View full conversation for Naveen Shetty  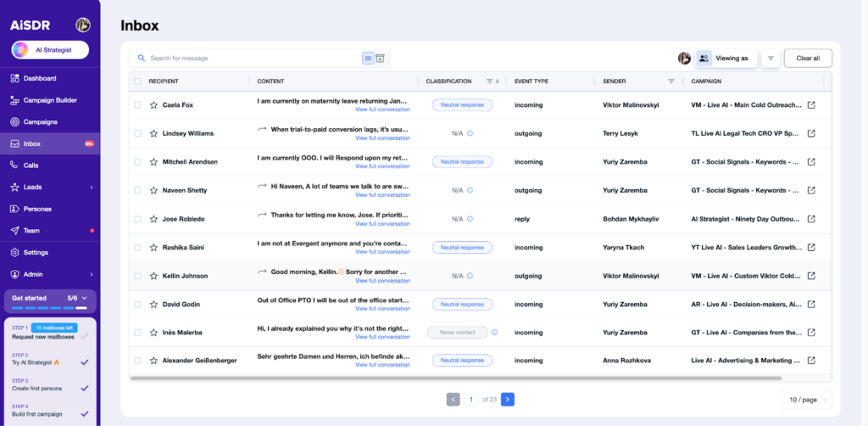coord(382,195)
